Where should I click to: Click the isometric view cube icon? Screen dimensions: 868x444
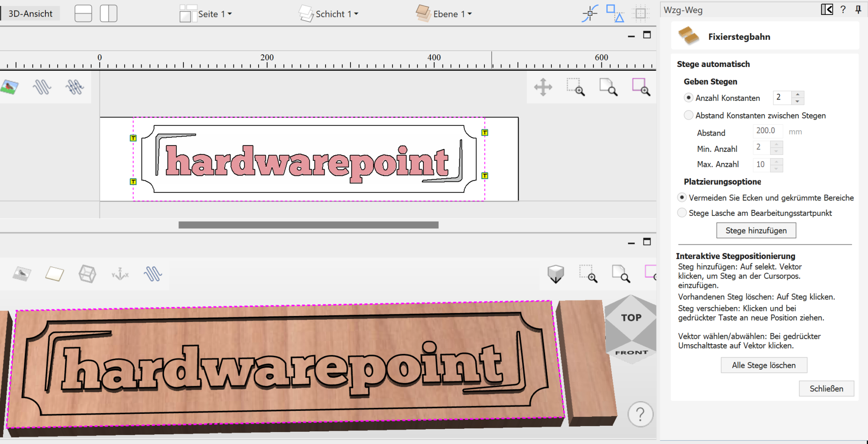coord(555,274)
